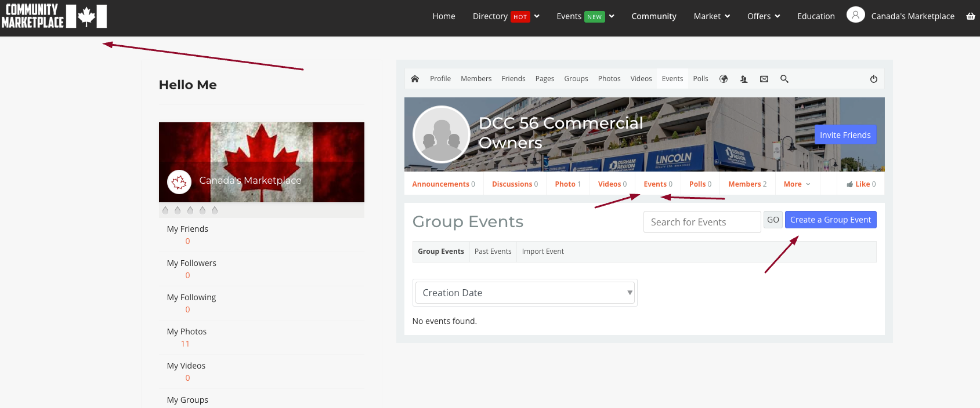
Task: Click the magnifier search icon in toolbar
Action: coord(784,79)
